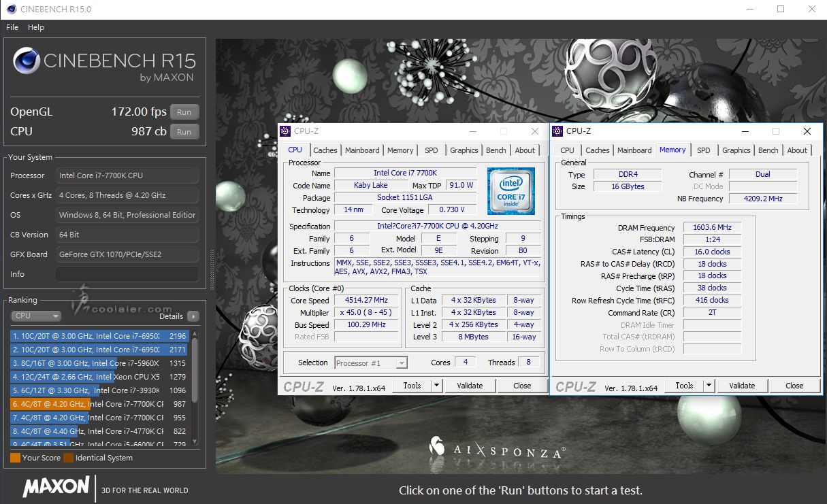827x504 pixels.
Task: Switch to Mainboard tab in CPU-Z Memory window
Action: [x=634, y=150]
